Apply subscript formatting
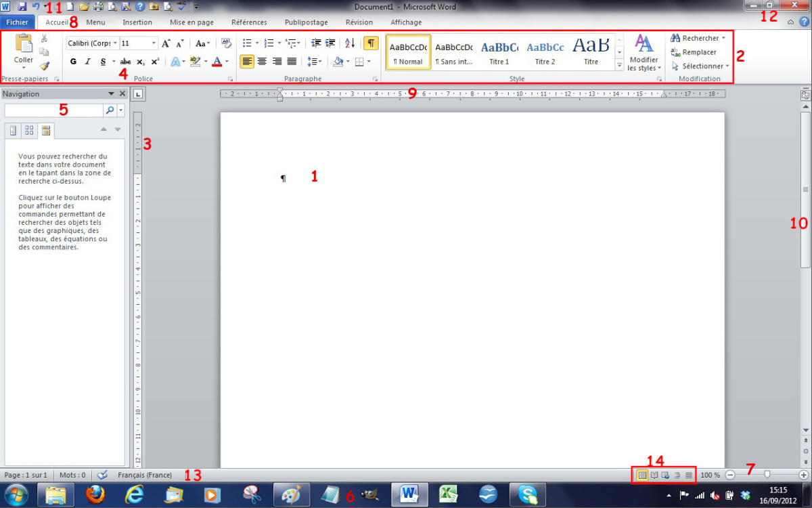Screen dimensions: 812x508 coord(141,62)
